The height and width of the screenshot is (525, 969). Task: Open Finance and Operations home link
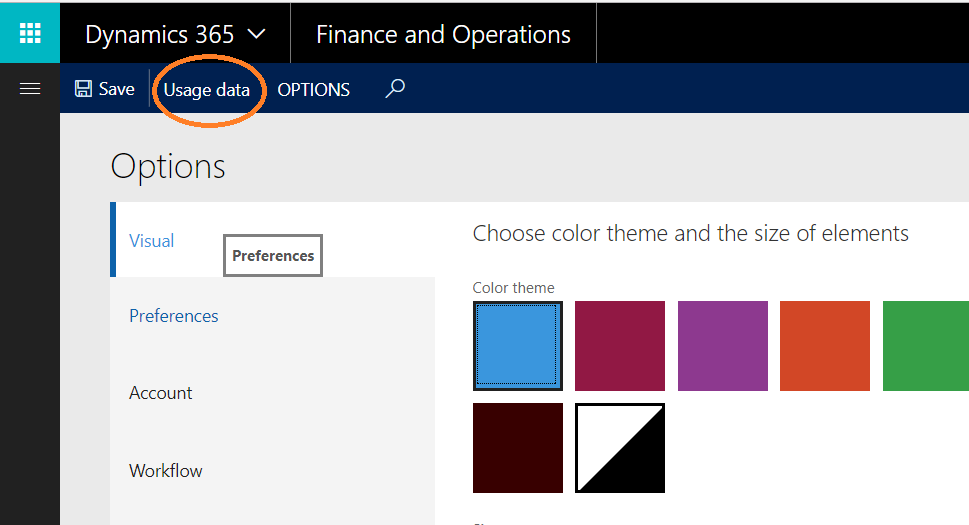point(443,34)
